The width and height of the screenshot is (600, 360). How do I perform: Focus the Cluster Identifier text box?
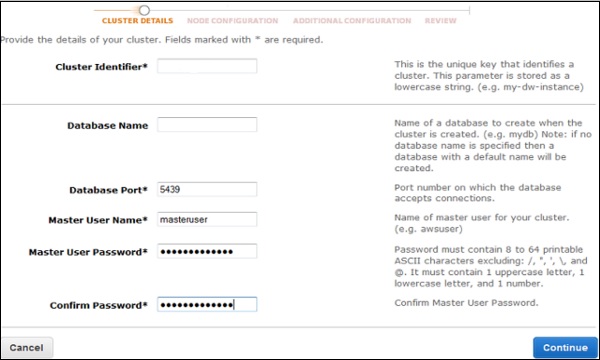(207, 66)
